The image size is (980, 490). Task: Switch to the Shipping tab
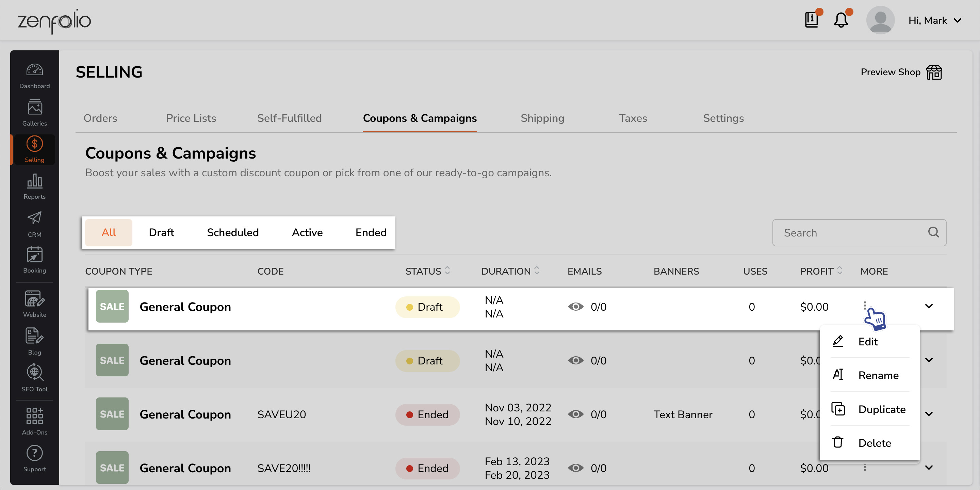tap(542, 118)
